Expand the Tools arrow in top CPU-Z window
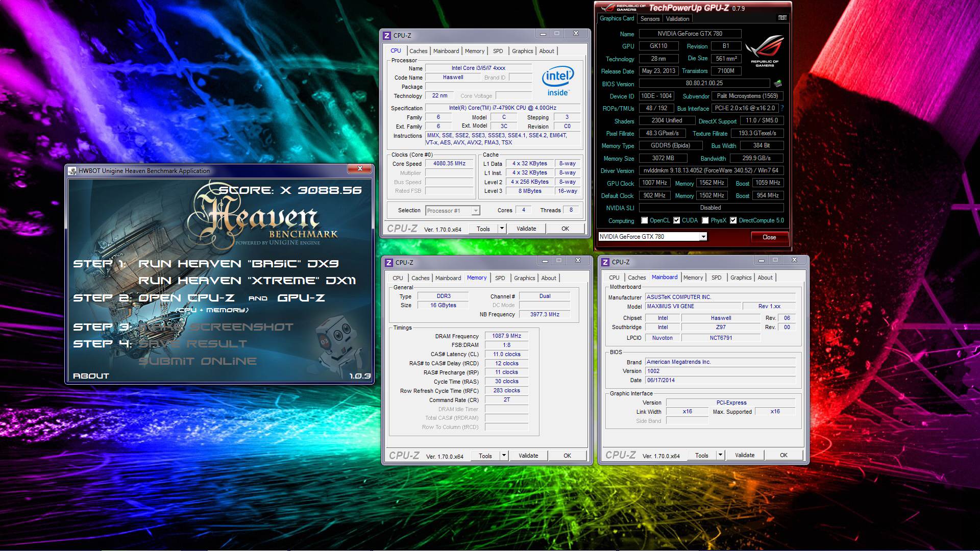Viewport: 980px width, 551px height. click(x=502, y=229)
